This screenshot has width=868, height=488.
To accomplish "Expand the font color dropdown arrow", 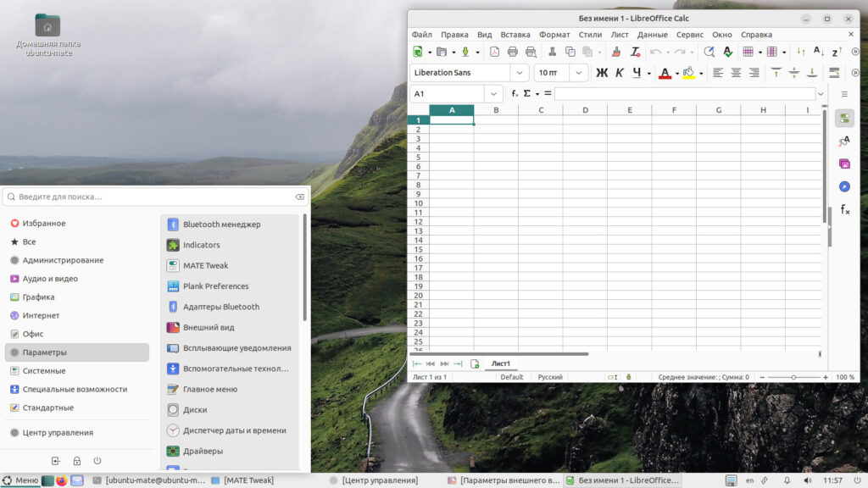I will 677,74.
